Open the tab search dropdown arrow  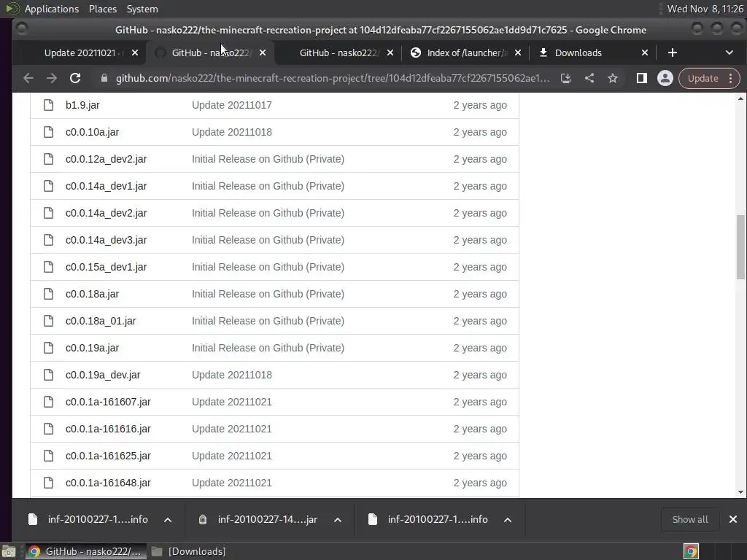click(729, 52)
